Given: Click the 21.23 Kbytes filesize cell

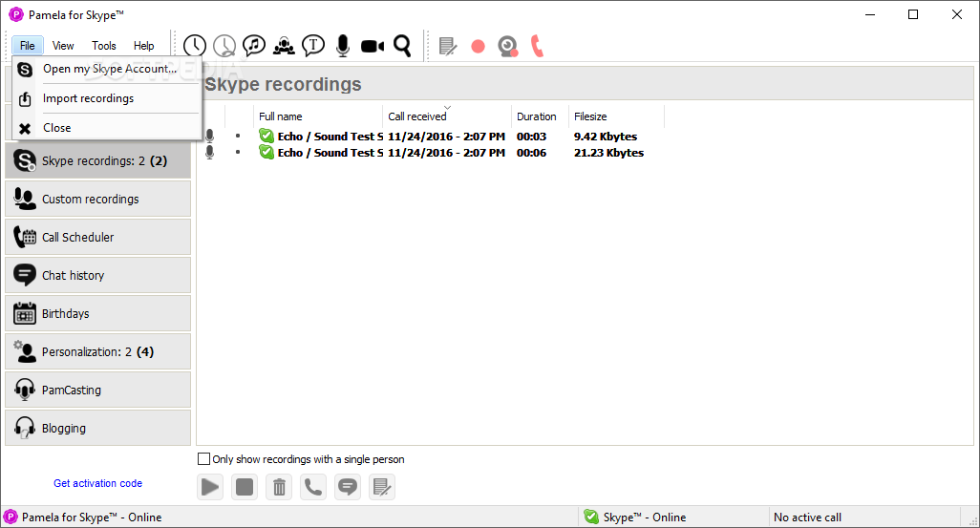Looking at the screenshot, I should [x=608, y=153].
